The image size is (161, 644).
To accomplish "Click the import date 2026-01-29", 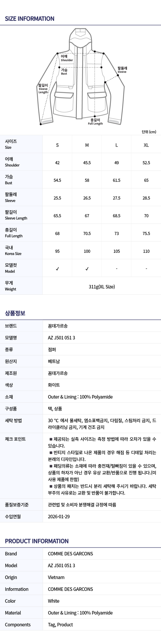I will coord(59,517).
